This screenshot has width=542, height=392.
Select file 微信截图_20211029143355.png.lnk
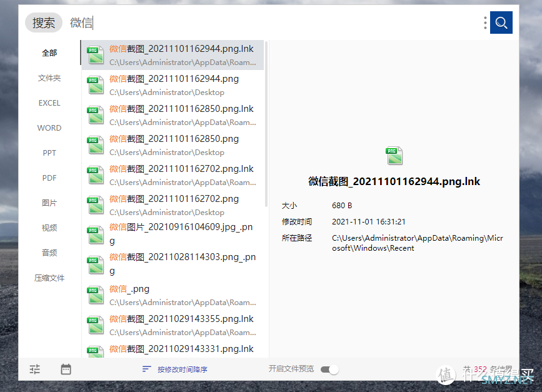click(173, 325)
